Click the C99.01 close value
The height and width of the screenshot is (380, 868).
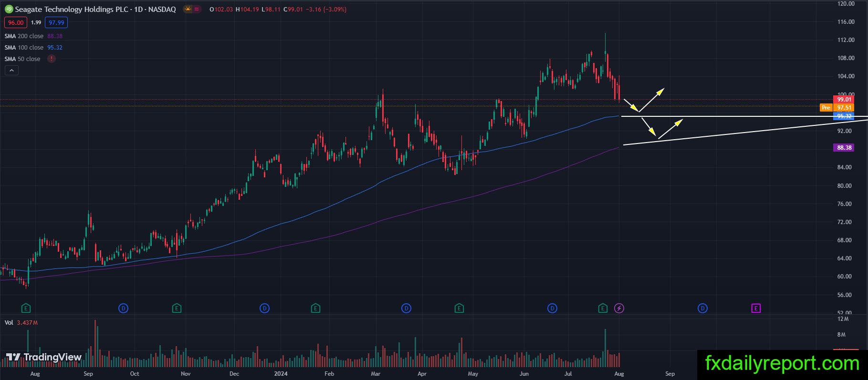point(293,9)
